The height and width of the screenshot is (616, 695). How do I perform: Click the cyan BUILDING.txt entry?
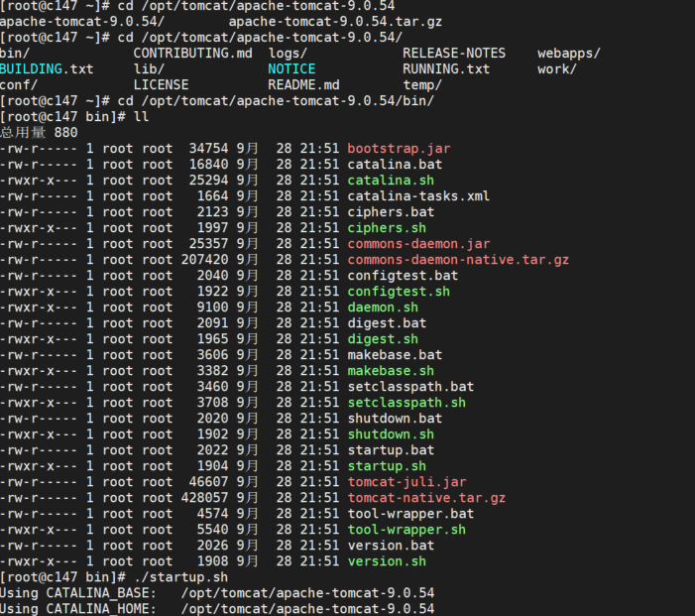[x=47, y=69]
